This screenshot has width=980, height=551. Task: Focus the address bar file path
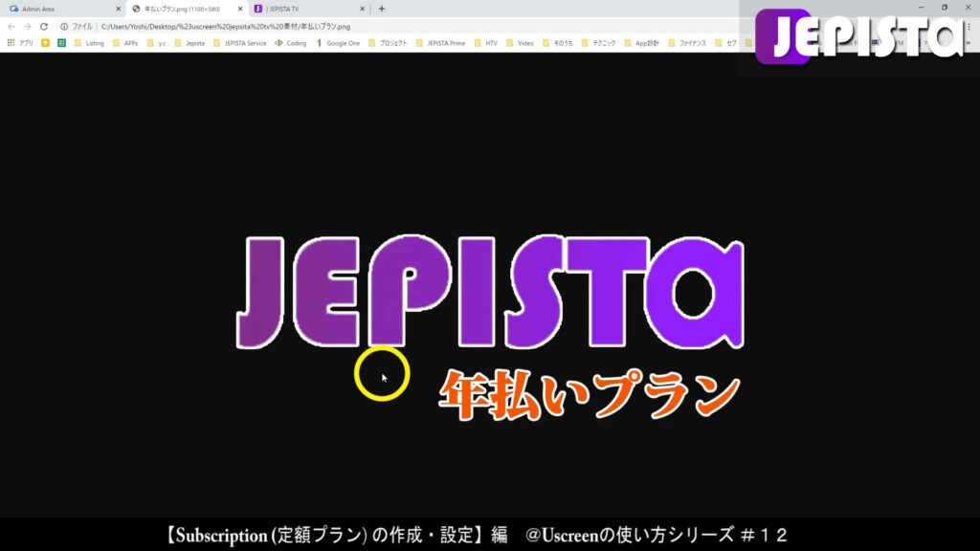tap(226, 27)
